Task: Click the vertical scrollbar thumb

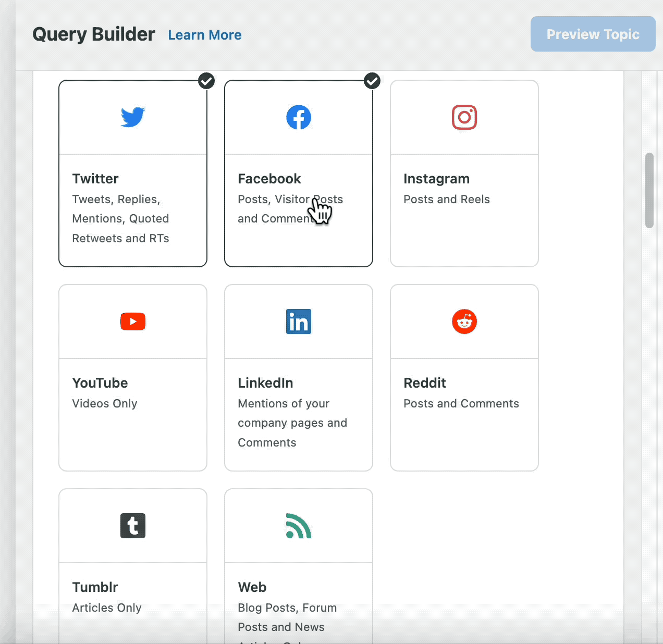Action: point(649,190)
